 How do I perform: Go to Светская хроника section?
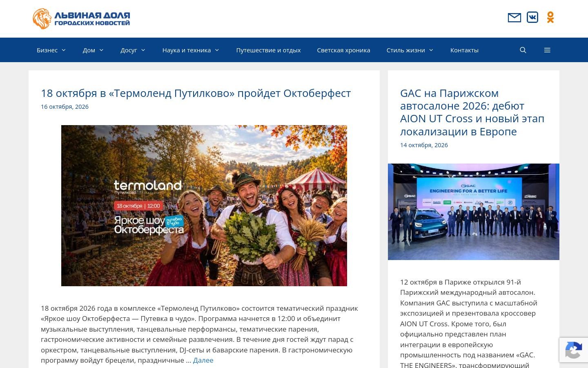click(x=343, y=50)
